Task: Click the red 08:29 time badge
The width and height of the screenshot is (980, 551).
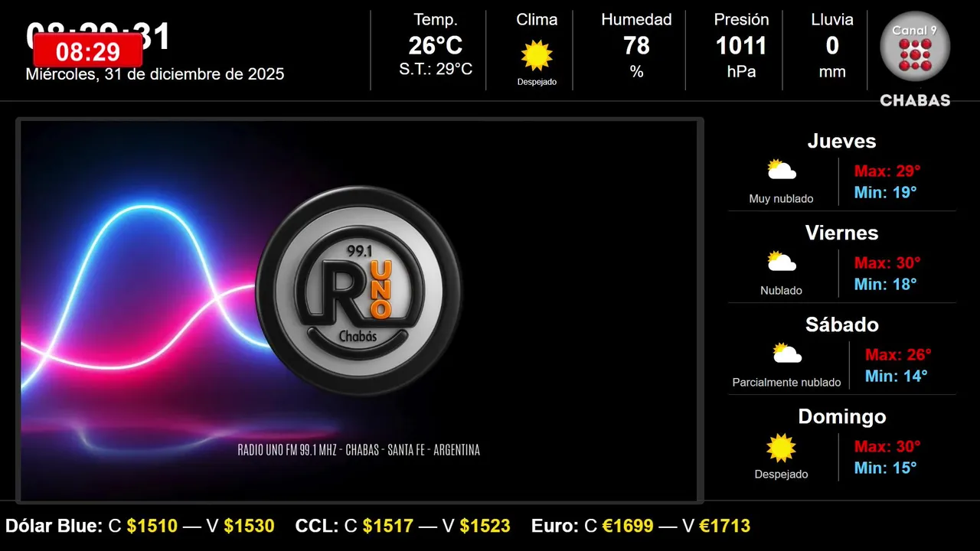Action: click(x=88, y=52)
